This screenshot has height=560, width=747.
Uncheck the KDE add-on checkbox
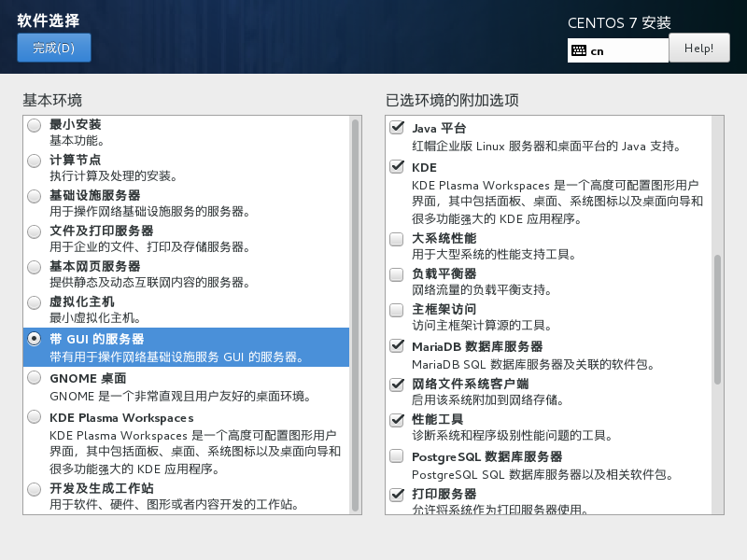click(397, 166)
